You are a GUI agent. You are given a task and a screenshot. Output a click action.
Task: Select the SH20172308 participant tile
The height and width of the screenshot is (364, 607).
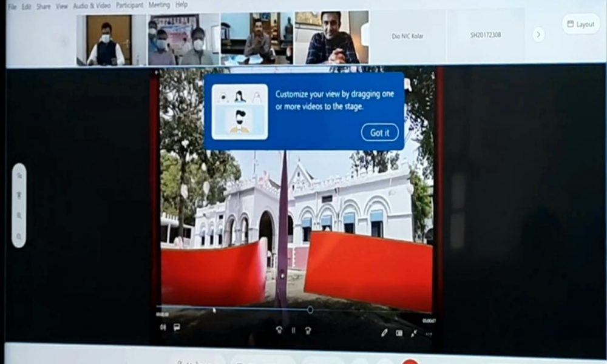point(486,35)
